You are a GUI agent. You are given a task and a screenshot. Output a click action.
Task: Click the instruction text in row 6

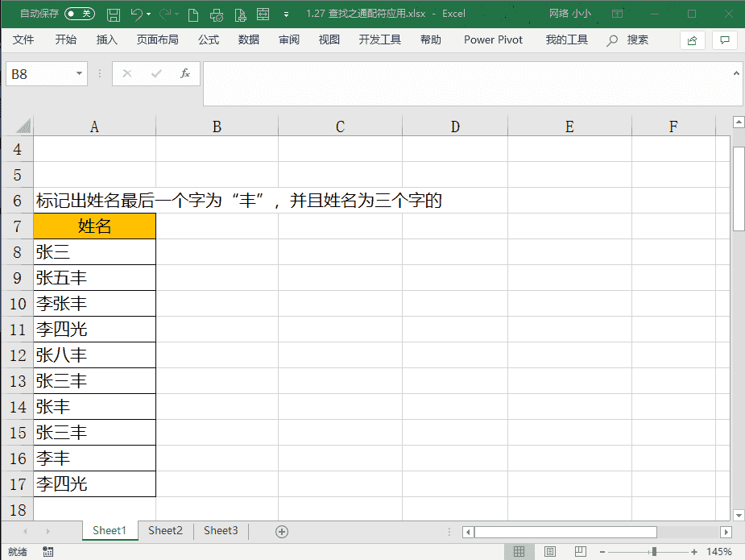[239, 201]
